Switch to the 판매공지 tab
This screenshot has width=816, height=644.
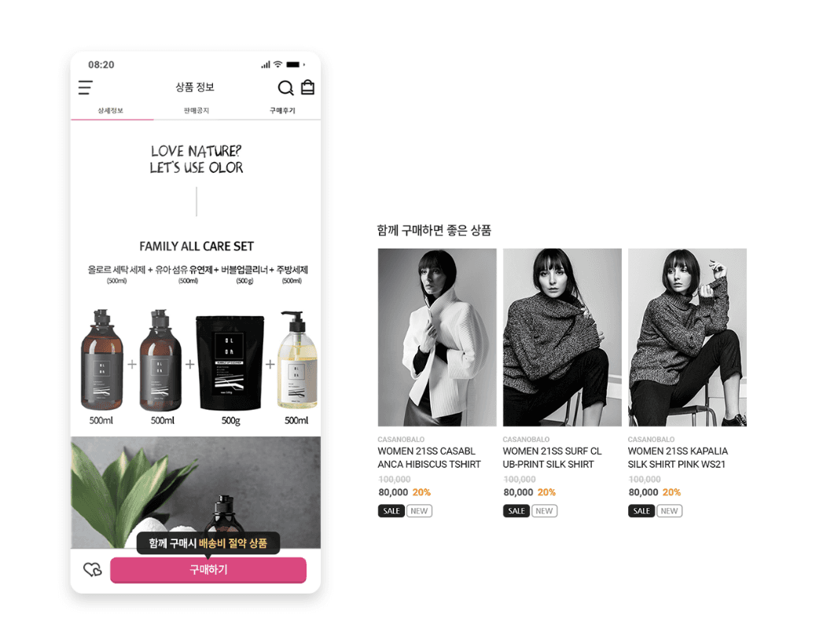[197, 110]
